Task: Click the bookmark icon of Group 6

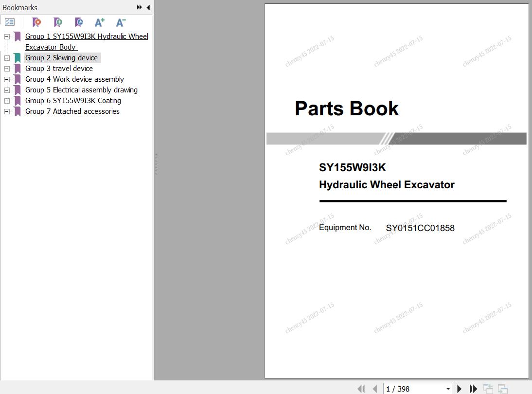Action: coord(18,101)
